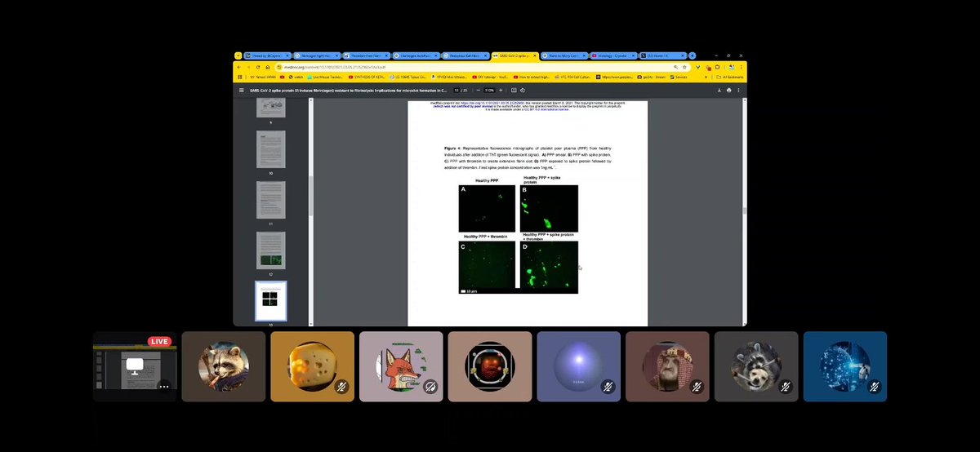
Task: Click the fit to page icon
Action: coord(515,90)
